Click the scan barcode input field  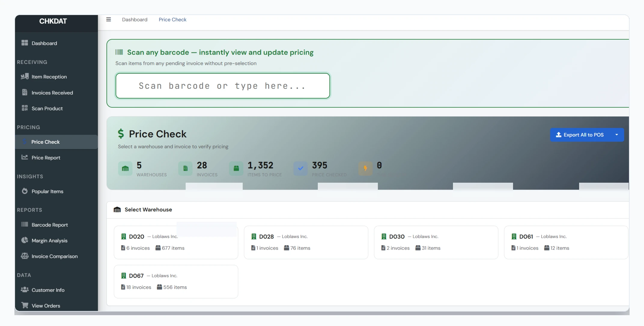click(222, 86)
